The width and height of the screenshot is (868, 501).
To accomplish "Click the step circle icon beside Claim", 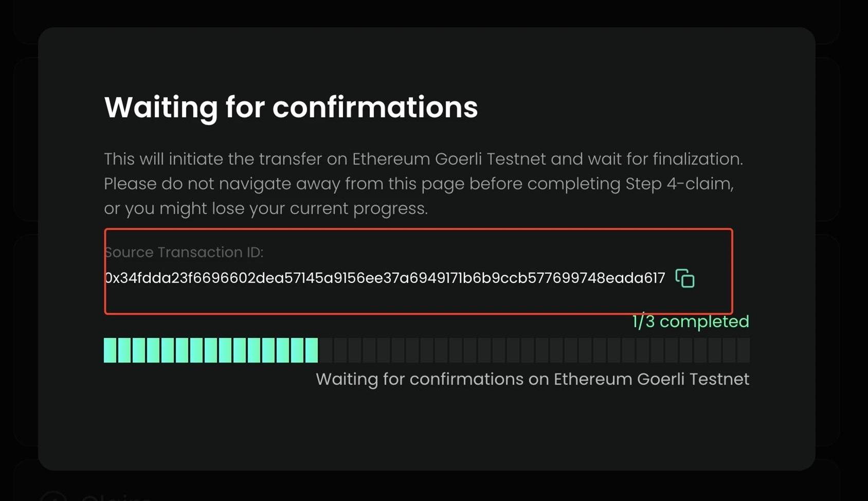I will [x=53, y=497].
